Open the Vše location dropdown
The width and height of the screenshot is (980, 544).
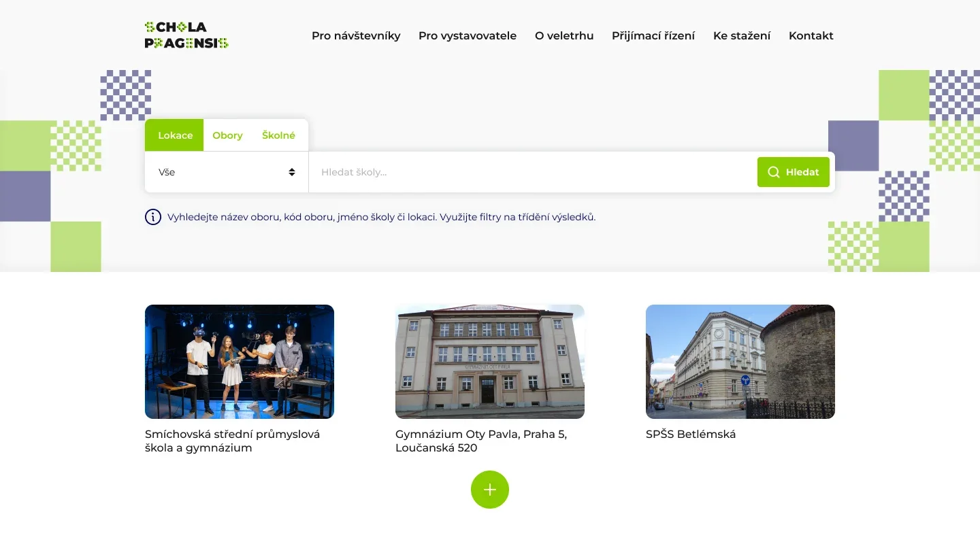[x=227, y=172]
